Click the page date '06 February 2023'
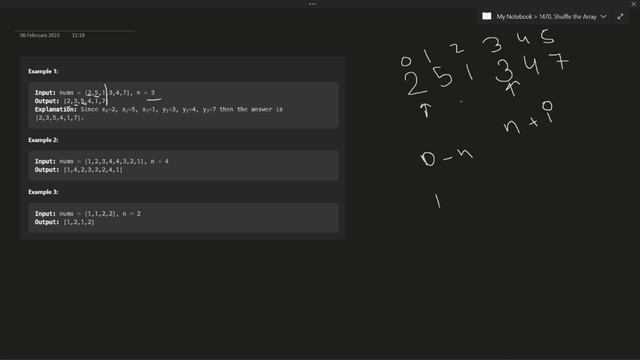Image resolution: width=640 pixels, height=360 pixels. [x=40, y=36]
